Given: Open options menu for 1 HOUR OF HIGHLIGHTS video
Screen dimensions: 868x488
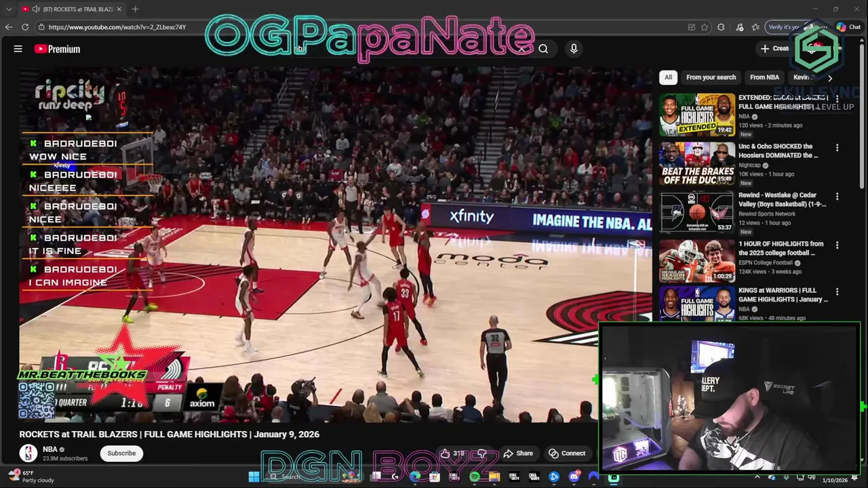Looking at the screenshot, I should pos(837,245).
